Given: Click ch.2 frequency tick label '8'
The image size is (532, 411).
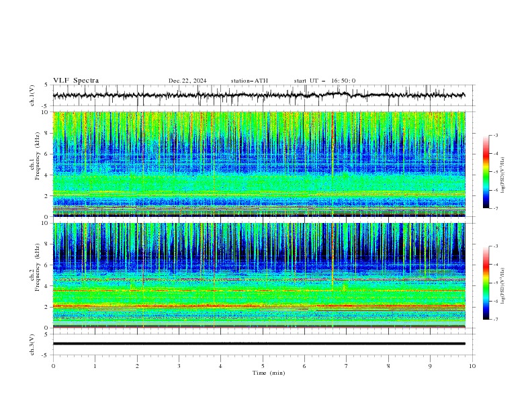Looking at the screenshot, I should tap(47, 244).
